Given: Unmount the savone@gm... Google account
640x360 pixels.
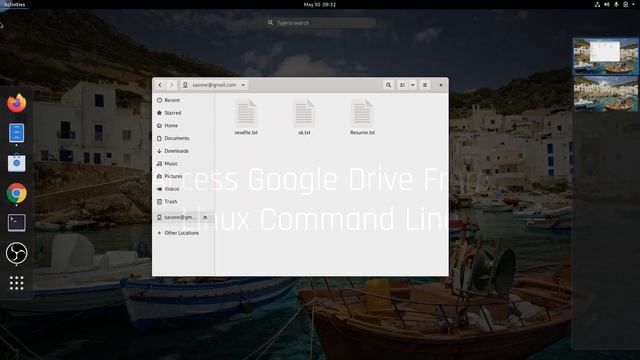Looking at the screenshot, I should click(x=205, y=217).
